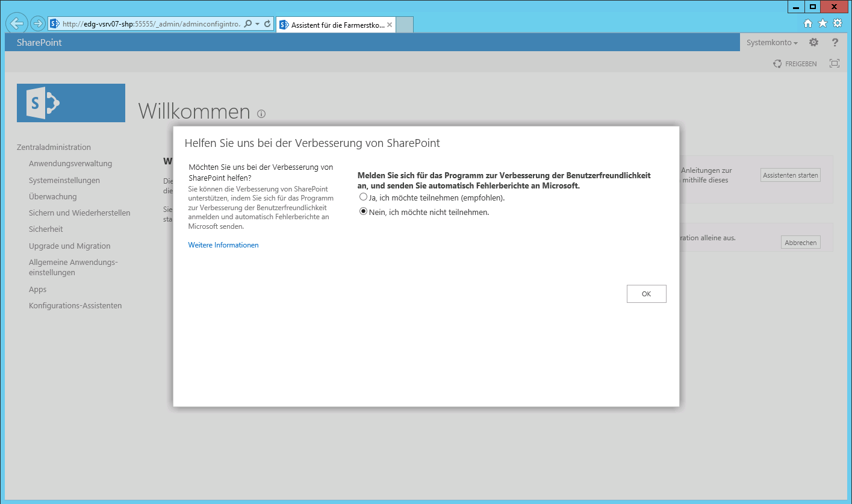Image resolution: width=852 pixels, height=504 pixels.
Task: Open the browser Tools gear icon
Action: [x=838, y=23]
